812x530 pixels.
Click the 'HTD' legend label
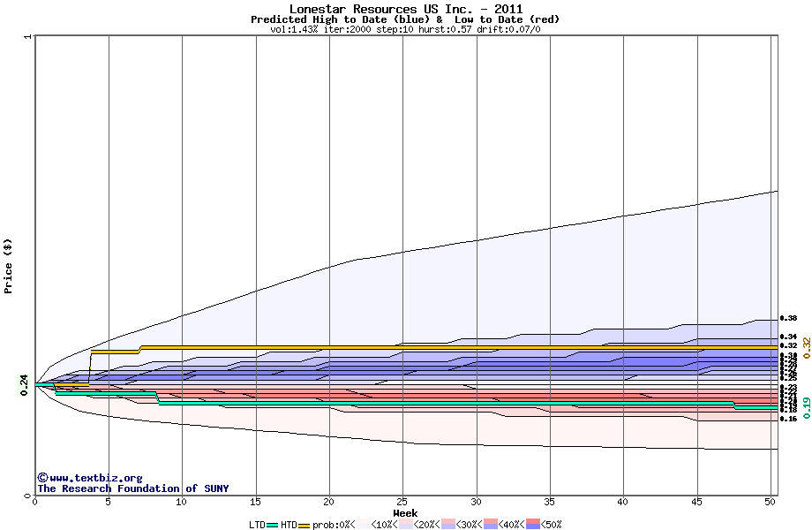289,525
